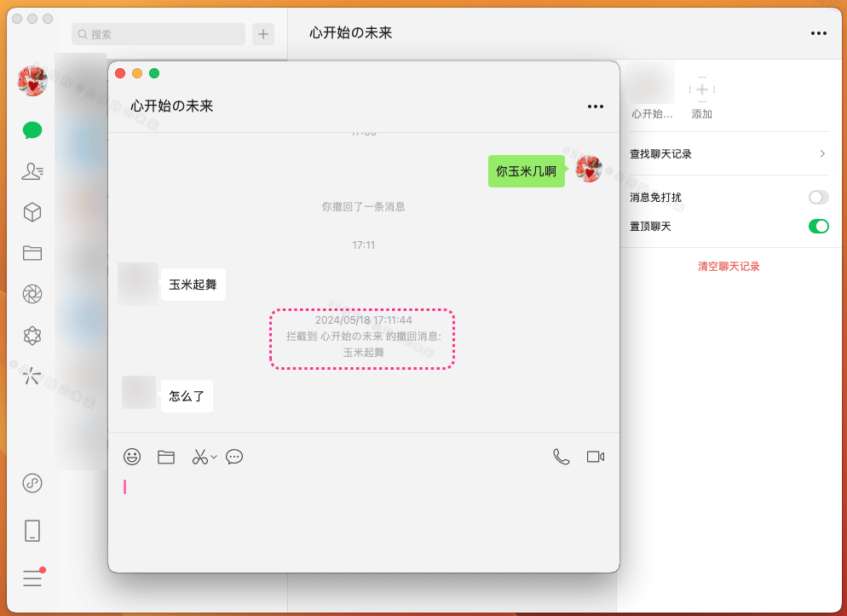Open the chat window's more options menu
This screenshot has height=616, width=847.
point(594,106)
